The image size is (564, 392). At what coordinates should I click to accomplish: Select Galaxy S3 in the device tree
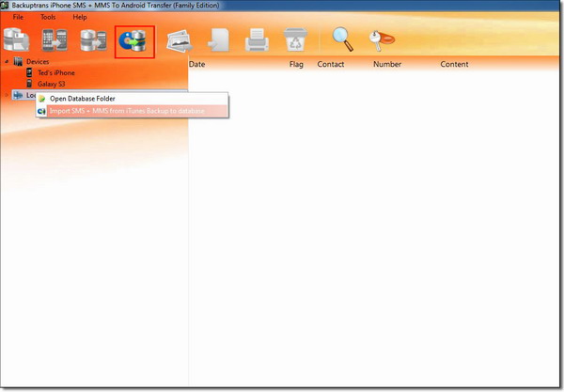pyautogui.click(x=52, y=84)
